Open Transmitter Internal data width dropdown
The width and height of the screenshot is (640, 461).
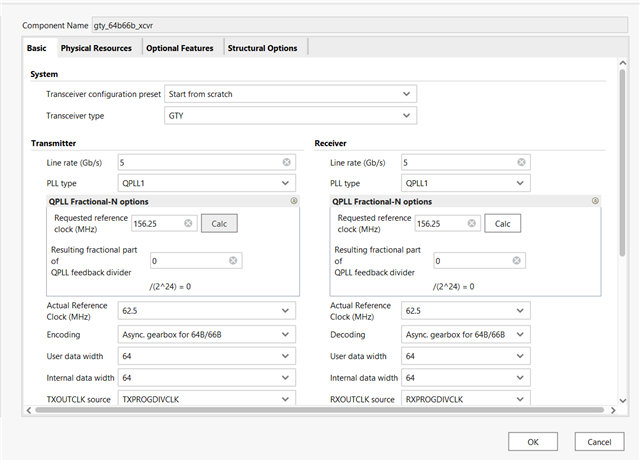207,378
